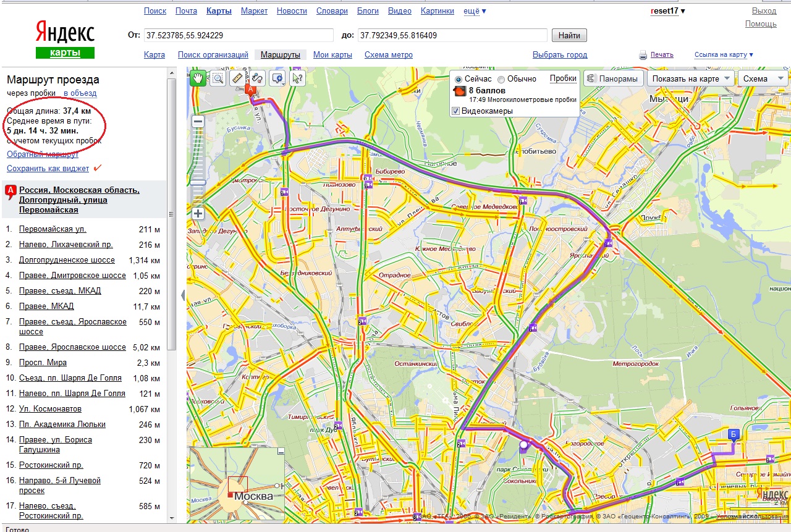Select the what's-here pointer info tool
The height and width of the screenshot is (532, 791).
tap(298, 78)
